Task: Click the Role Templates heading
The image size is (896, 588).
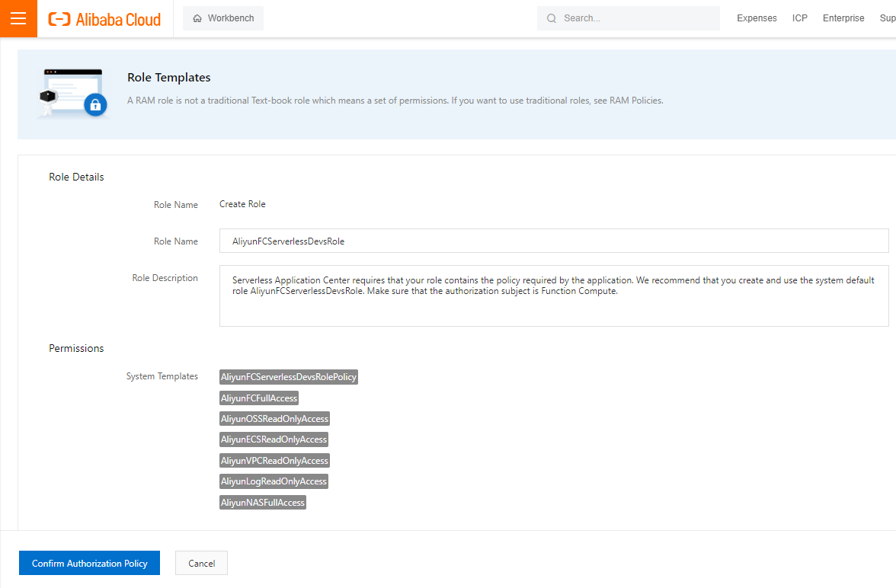Action: [x=168, y=77]
